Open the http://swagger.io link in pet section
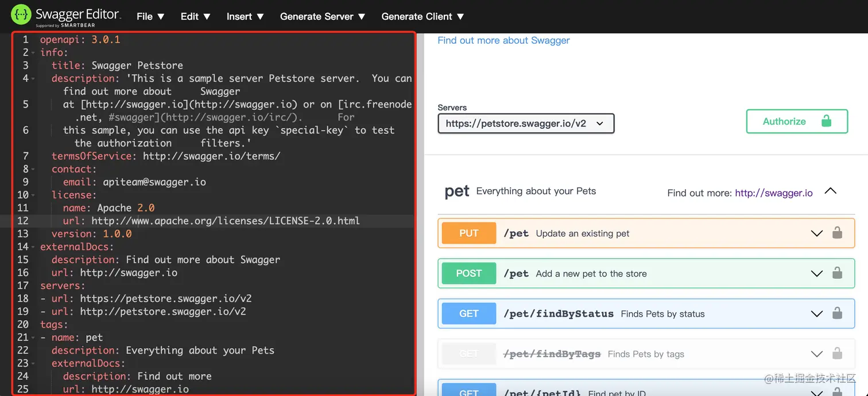Viewport: 868px width, 396px height. point(774,193)
